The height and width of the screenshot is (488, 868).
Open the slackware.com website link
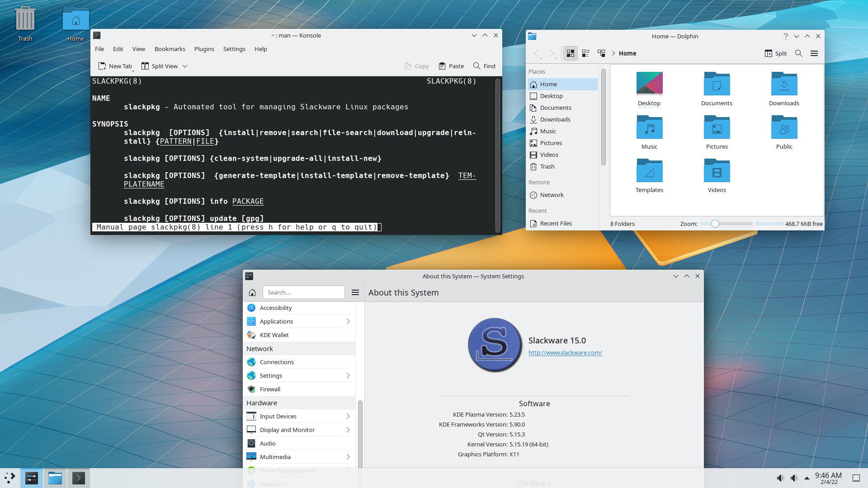pos(565,352)
